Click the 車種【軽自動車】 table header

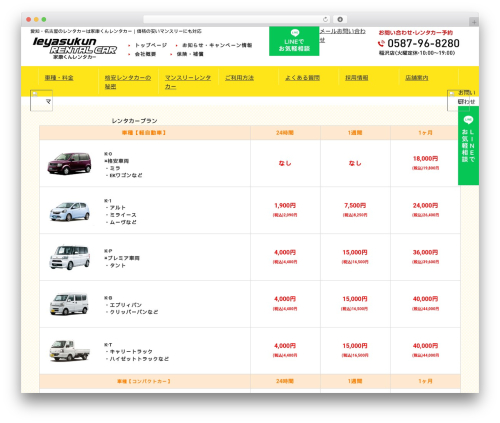(144, 133)
